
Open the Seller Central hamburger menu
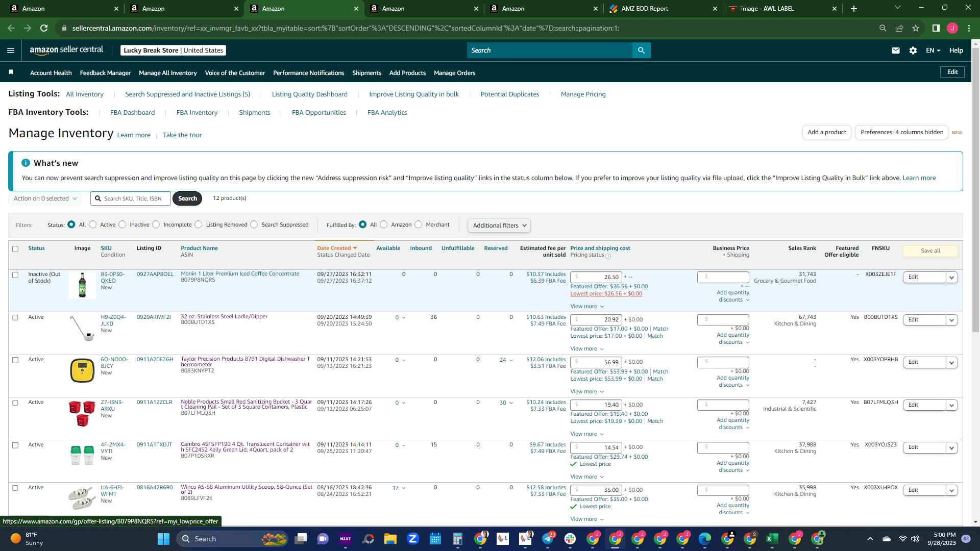coord(11,51)
